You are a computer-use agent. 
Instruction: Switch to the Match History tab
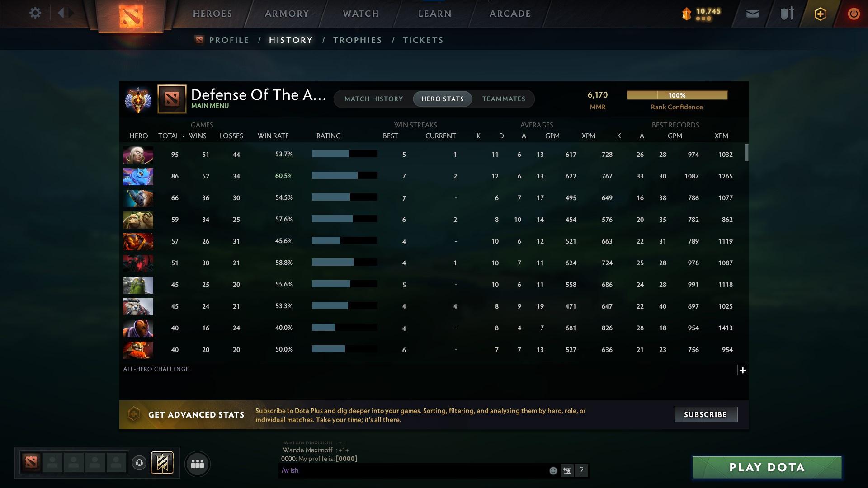click(373, 99)
